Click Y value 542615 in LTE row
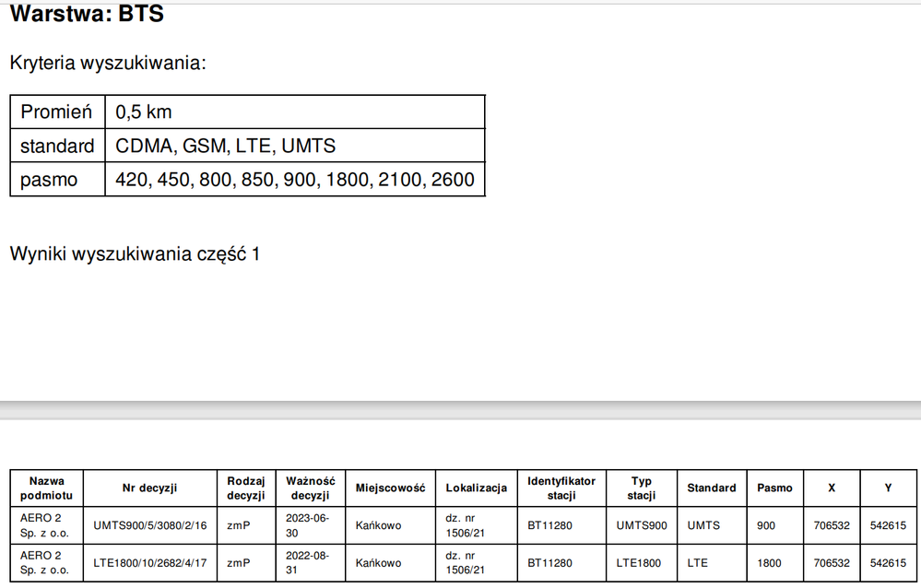Image resolution: width=921 pixels, height=588 pixels. (x=888, y=563)
